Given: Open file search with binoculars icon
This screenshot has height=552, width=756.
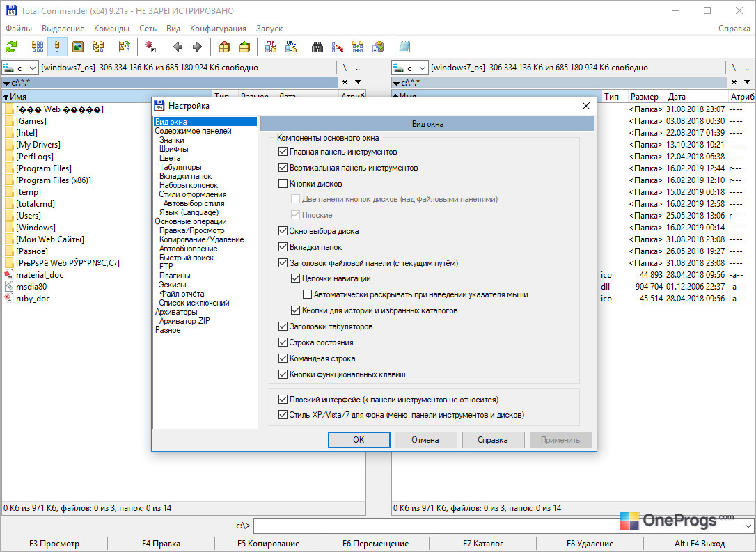Looking at the screenshot, I should pyautogui.click(x=317, y=47).
